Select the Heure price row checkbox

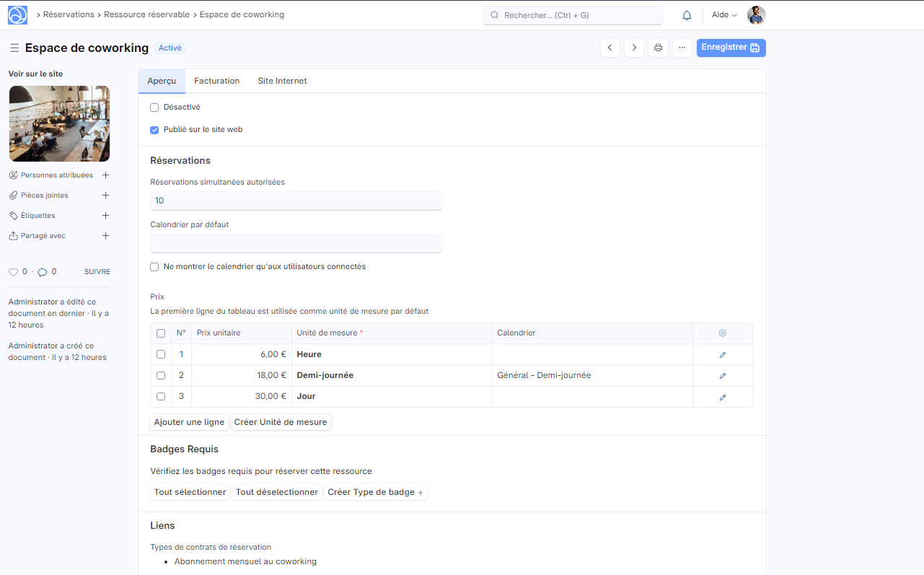161,355
